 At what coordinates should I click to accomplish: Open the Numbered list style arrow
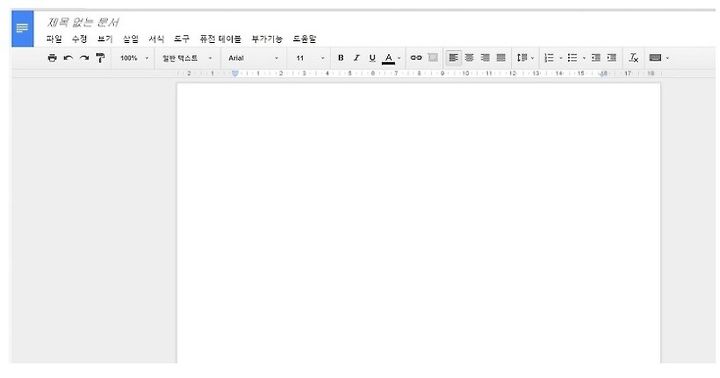(561, 58)
